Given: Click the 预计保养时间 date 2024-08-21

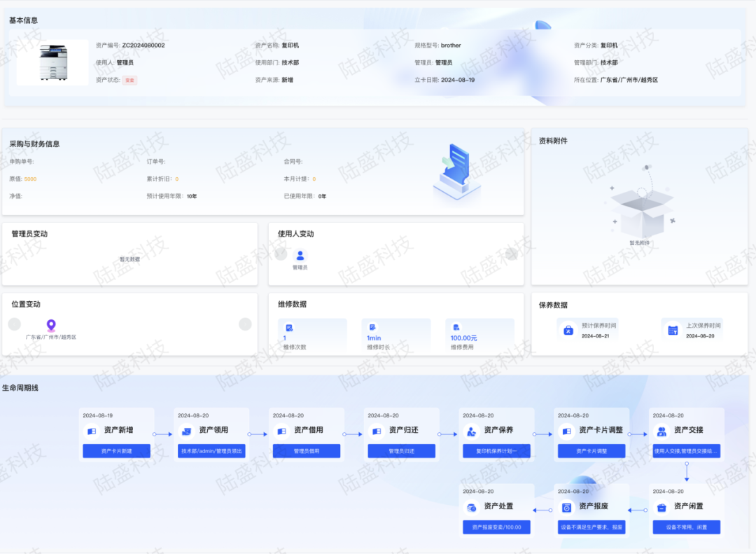Looking at the screenshot, I should pyautogui.click(x=595, y=336).
